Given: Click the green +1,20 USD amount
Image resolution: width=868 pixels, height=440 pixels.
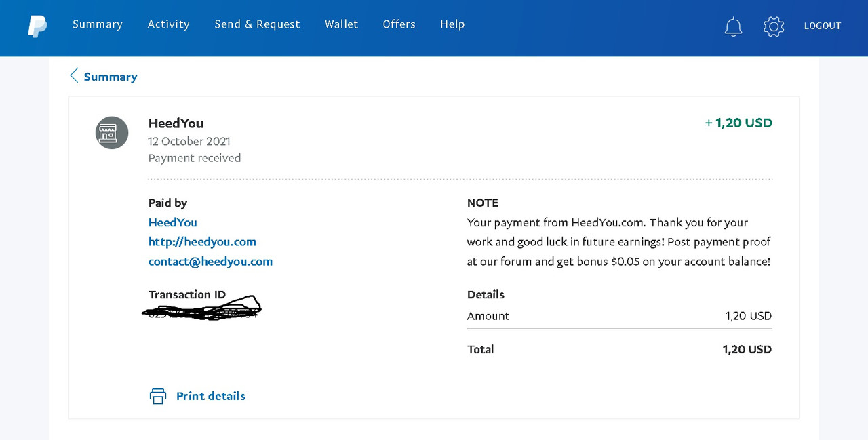Looking at the screenshot, I should point(738,123).
